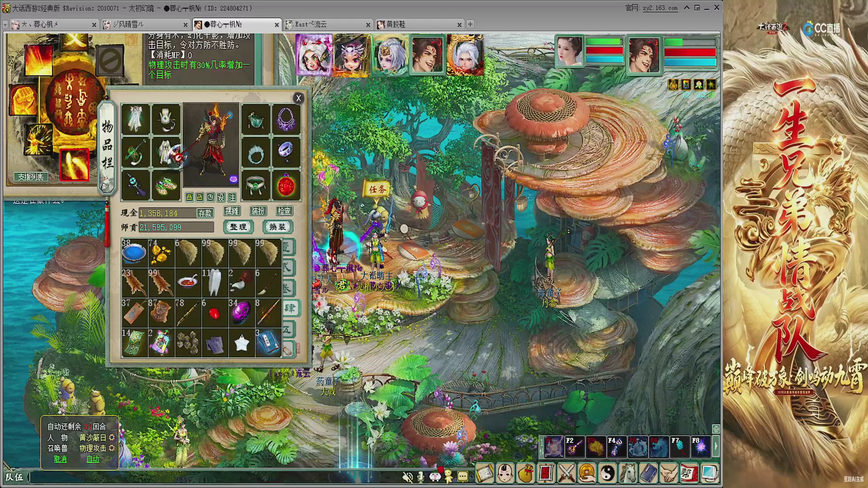Click the 换装 change outfit button

tap(278, 227)
